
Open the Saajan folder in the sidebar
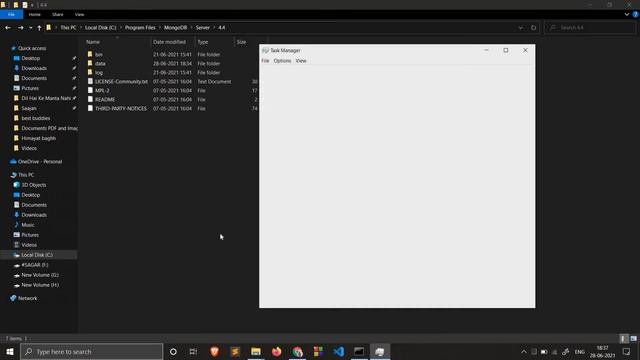[x=29, y=108]
